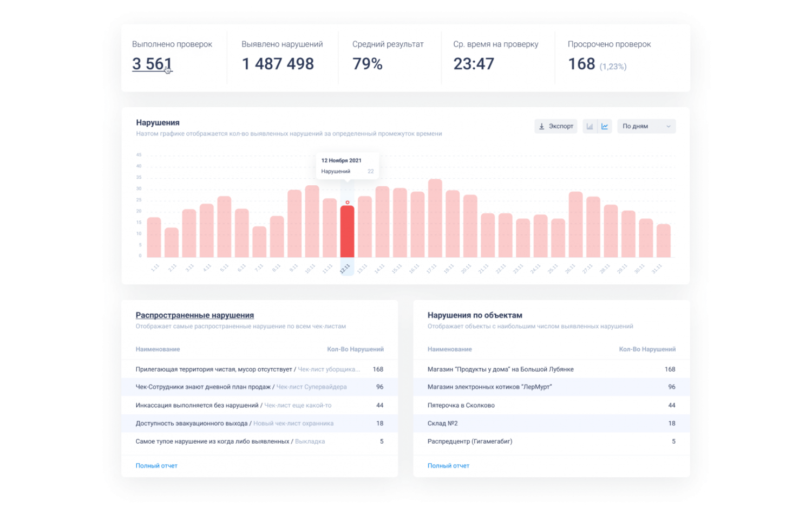Open the 3 561 completed checks number
The height and width of the screenshot is (514, 812).
coord(152,64)
